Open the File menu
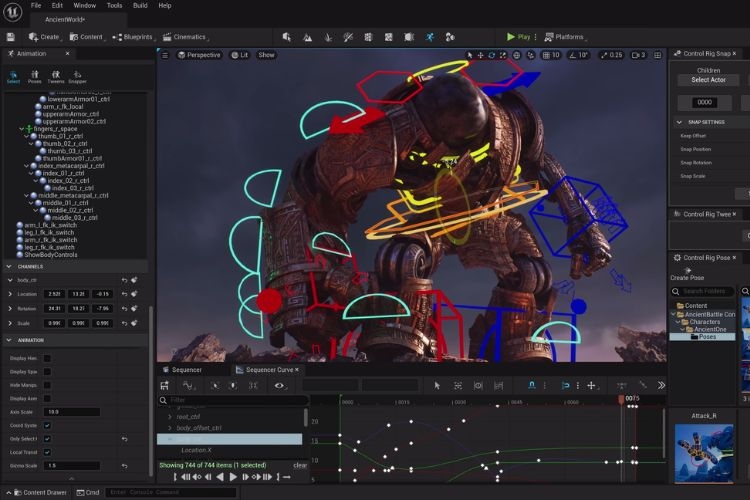This screenshot has height=500, width=750. [36, 6]
